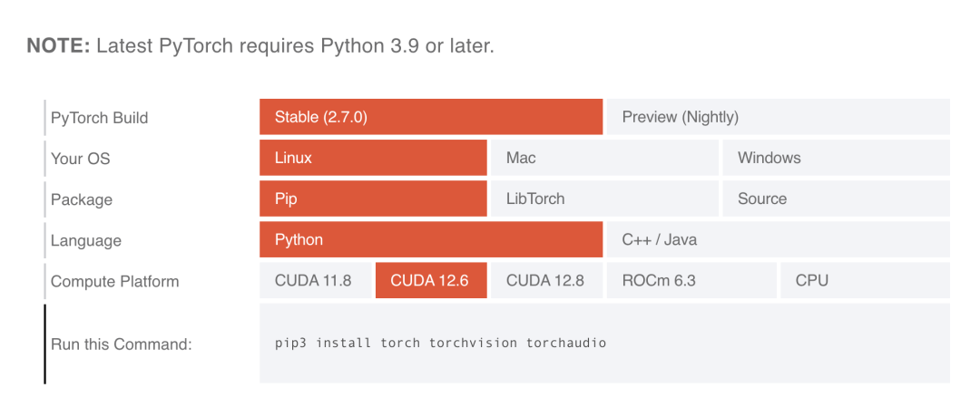Click the PyTorch Build row label
Viewport: 980px width, 407px height.
point(100,118)
